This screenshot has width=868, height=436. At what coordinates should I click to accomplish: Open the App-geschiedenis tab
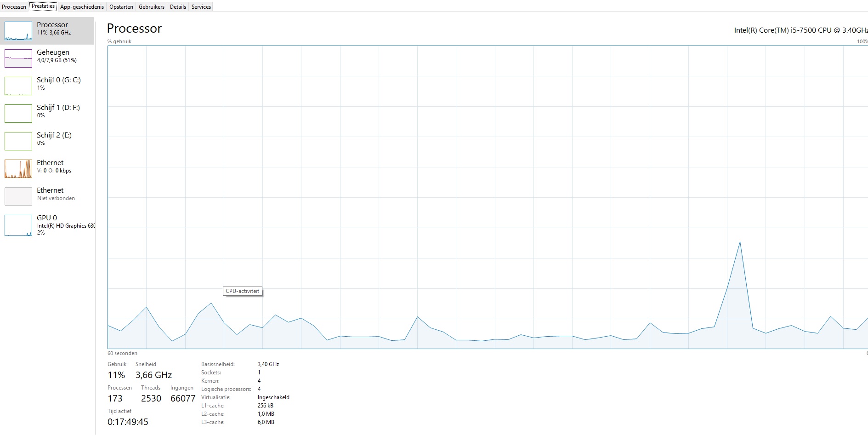click(82, 7)
